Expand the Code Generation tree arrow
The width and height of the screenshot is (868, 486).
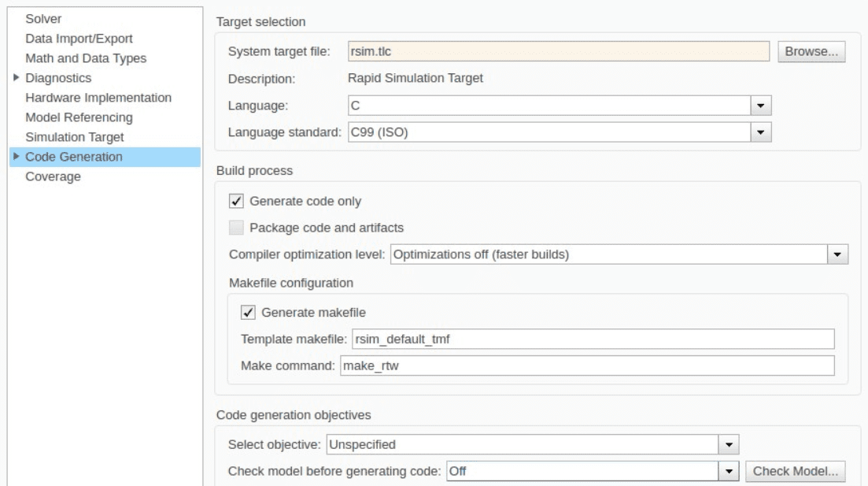click(17, 157)
